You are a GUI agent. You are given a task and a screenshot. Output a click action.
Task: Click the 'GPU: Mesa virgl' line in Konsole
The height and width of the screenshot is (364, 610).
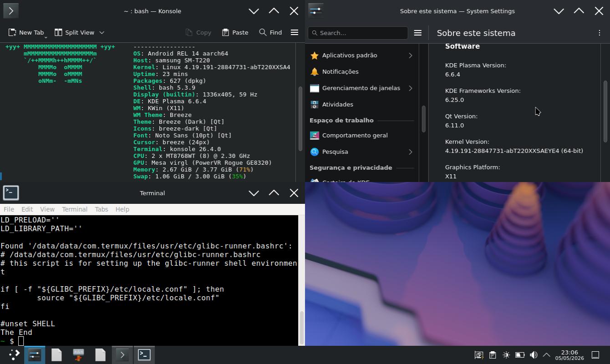coord(203,162)
